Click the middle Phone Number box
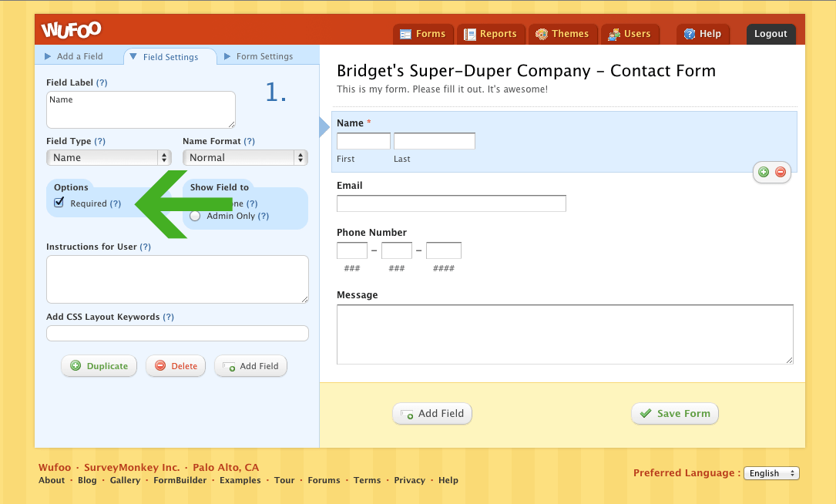Screen dimensions: 836x504 tap(397, 250)
